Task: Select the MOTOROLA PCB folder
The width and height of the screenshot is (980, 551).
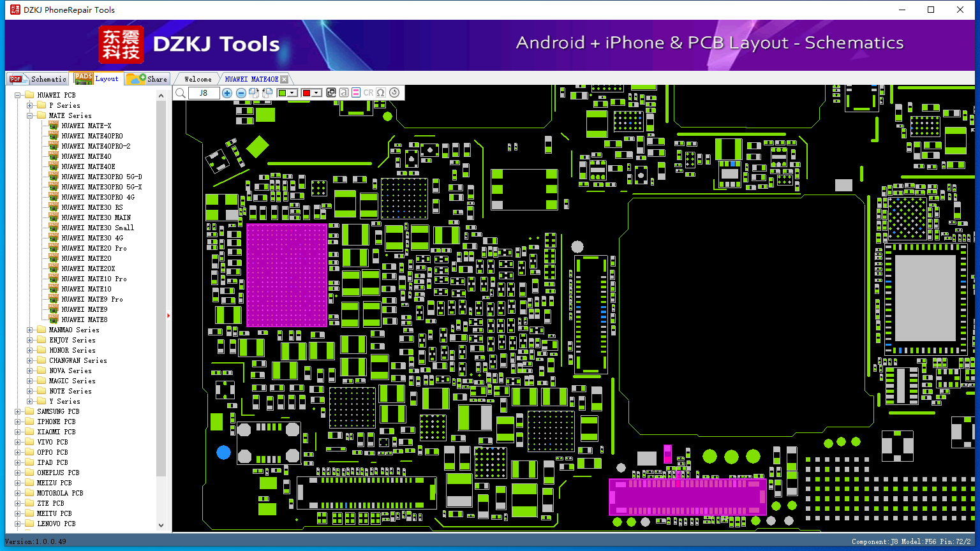Action: [x=60, y=493]
